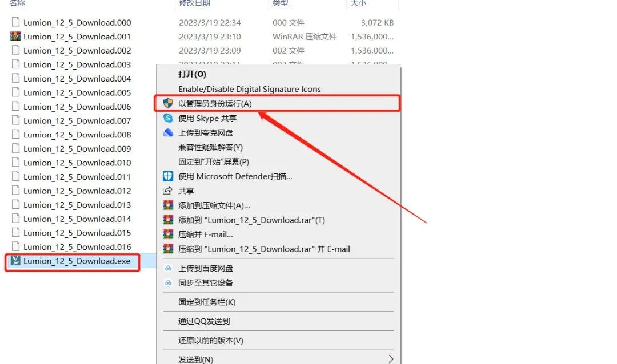Choose 打开(O) from the context menu
617x364 pixels.
(192, 74)
